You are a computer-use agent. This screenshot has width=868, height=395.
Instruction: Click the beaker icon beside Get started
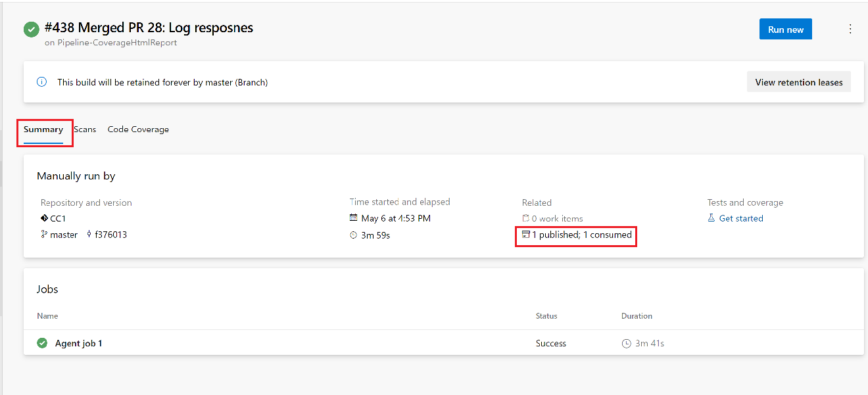pos(712,218)
